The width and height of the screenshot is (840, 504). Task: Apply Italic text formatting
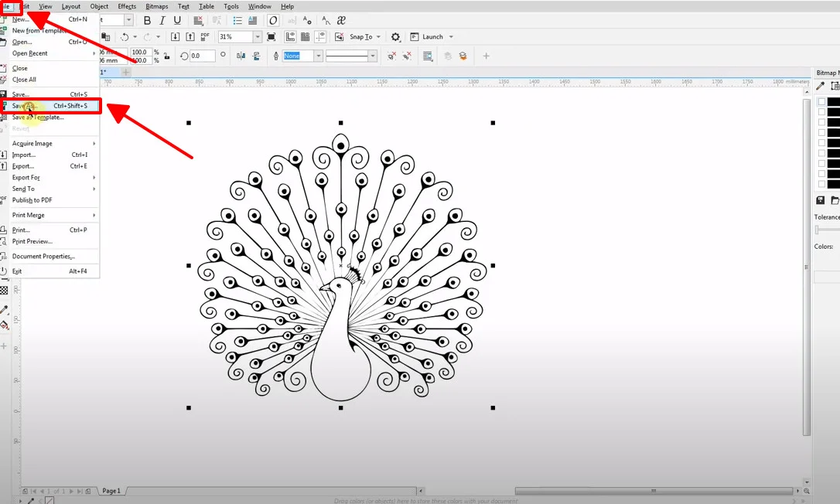pyautogui.click(x=162, y=20)
